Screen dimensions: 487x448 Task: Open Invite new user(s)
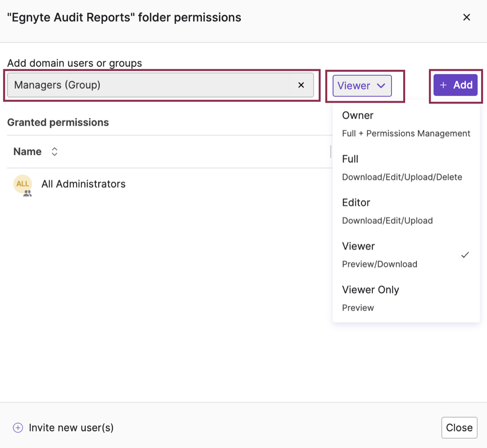point(70,427)
